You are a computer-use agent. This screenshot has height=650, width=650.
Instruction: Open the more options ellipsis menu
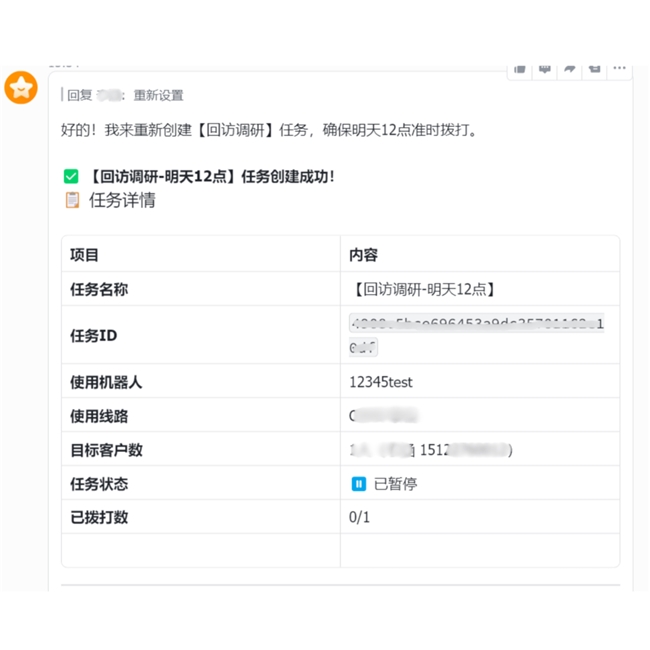(x=620, y=68)
